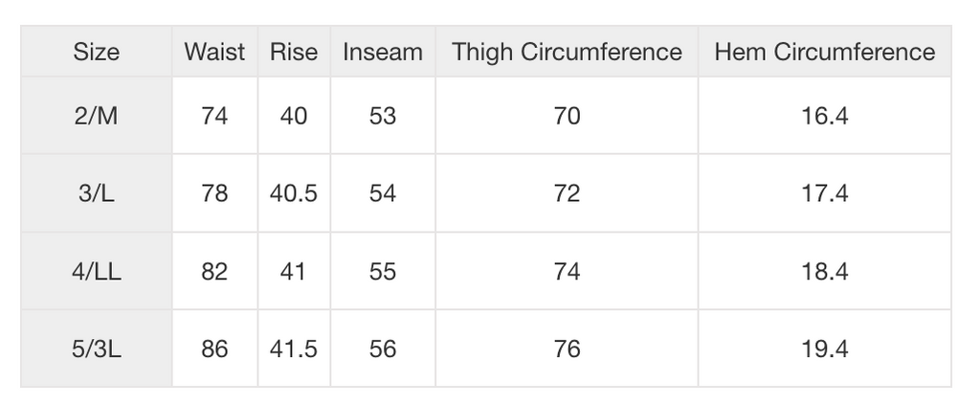The image size is (980, 405).
Task: Select hem circumference value 18.4
Action: [x=824, y=272]
